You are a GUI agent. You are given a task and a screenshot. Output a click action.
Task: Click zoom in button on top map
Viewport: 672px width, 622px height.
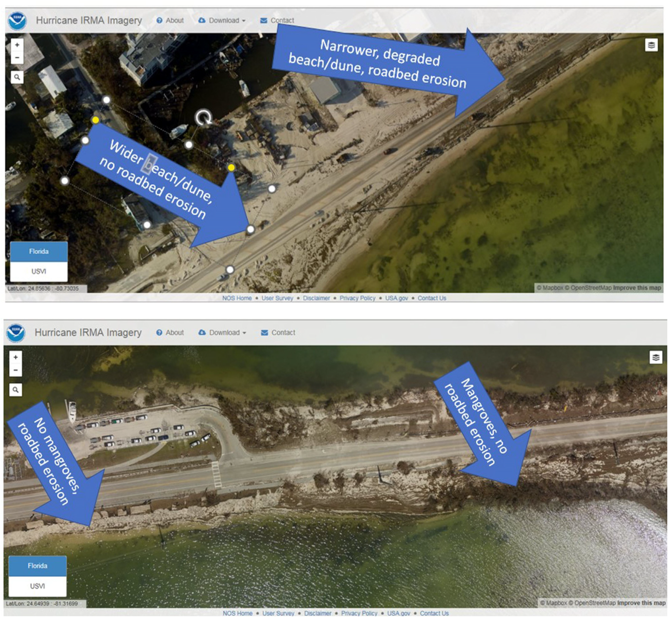17,45
